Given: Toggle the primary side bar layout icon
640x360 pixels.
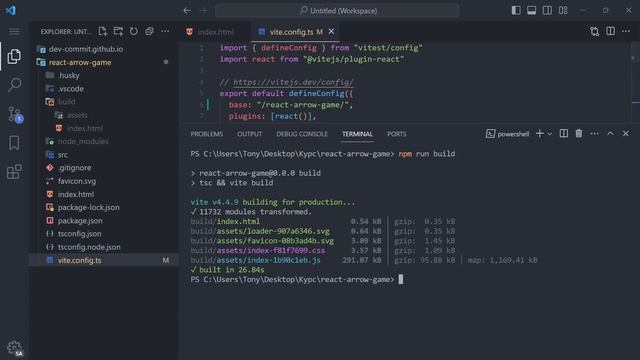Looking at the screenshot, I should 516,11.
